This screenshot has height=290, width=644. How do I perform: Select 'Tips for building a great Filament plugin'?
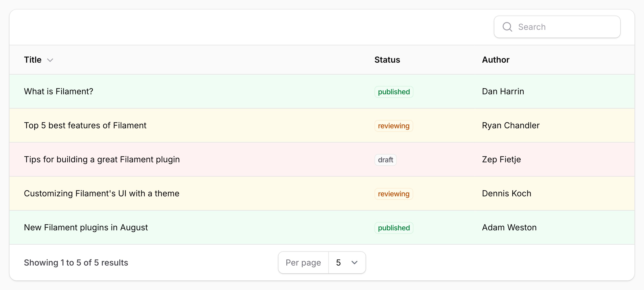(x=102, y=159)
